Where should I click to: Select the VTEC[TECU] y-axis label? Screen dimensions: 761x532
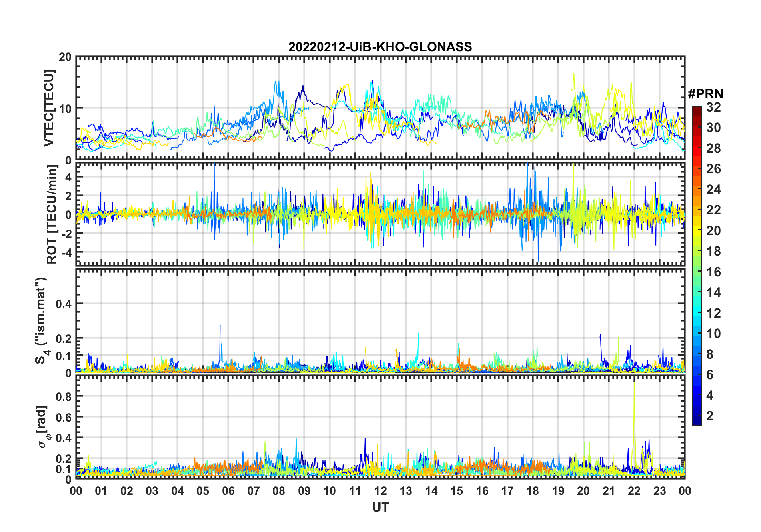click(49, 108)
